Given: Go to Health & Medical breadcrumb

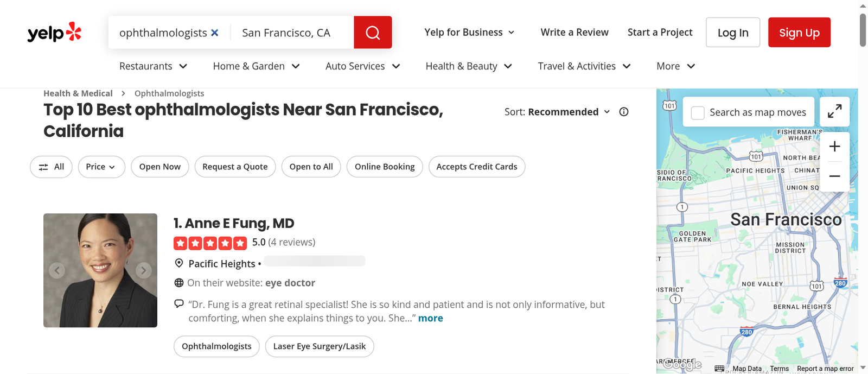Looking at the screenshot, I should point(78,93).
